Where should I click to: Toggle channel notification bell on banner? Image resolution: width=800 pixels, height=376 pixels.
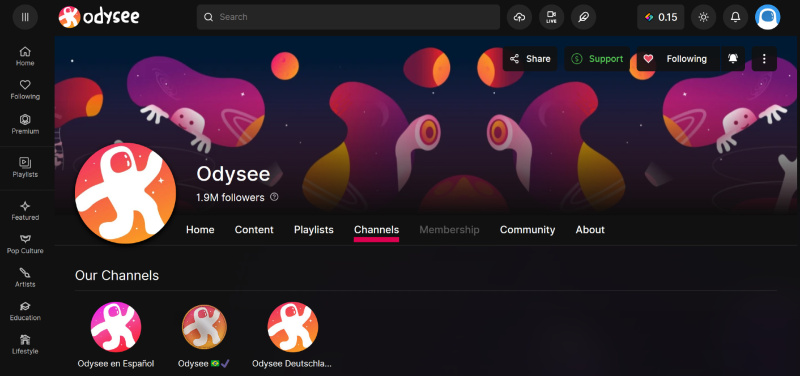(733, 59)
